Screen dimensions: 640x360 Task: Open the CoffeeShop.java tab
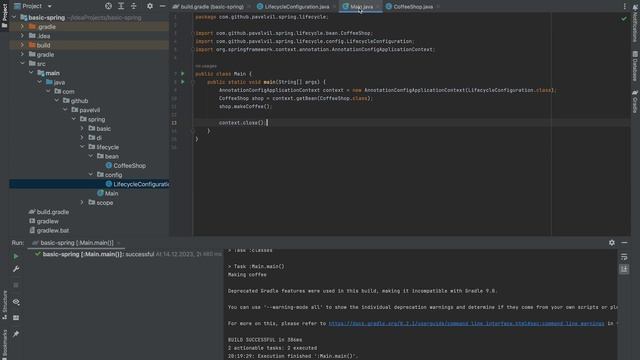[412, 7]
